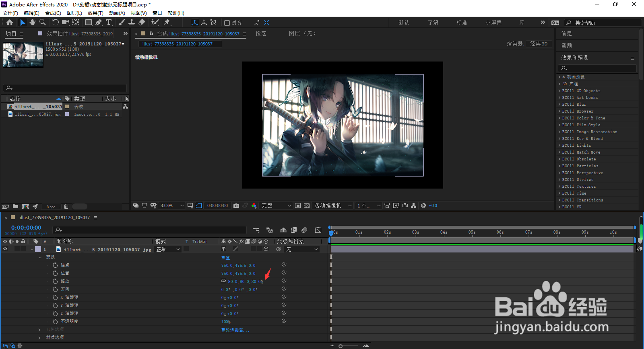
Task: Open the 33.3% magnification dropdown
Action: (x=172, y=205)
